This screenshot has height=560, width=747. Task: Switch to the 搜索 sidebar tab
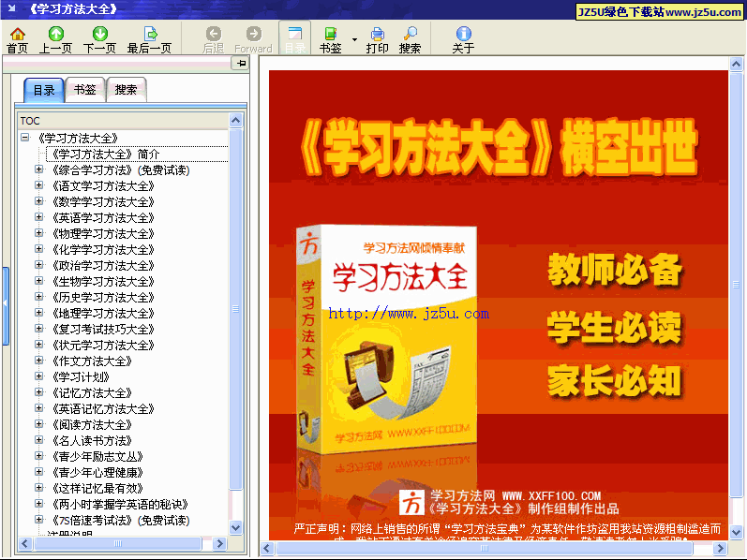[126, 90]
